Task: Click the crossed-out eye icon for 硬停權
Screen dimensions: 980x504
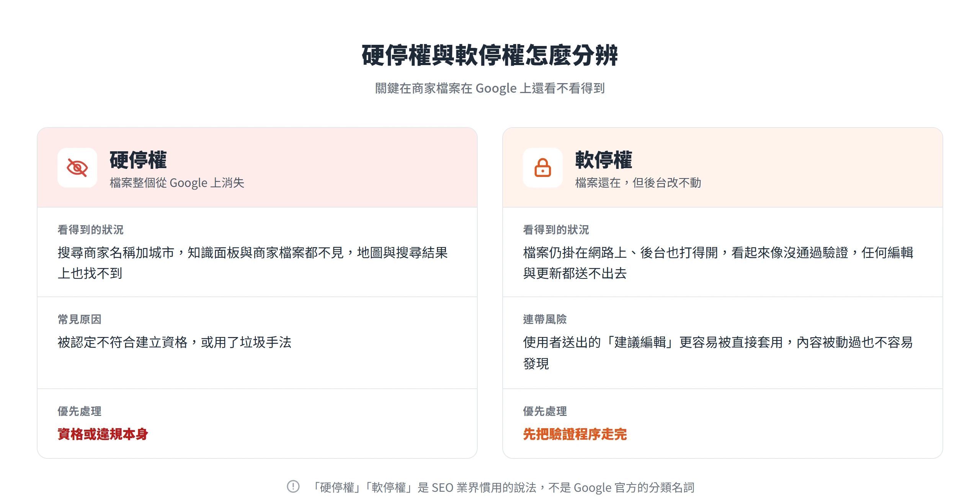Action: pos(77,168)
